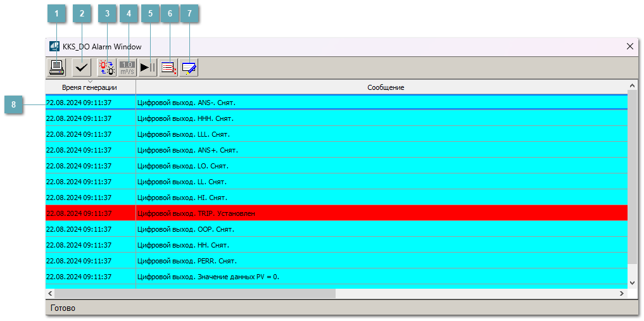Toggle the alarm lamp switch icon
Image resolution: width=644 pixels, height=321 pixels.
tap(106, 67)
